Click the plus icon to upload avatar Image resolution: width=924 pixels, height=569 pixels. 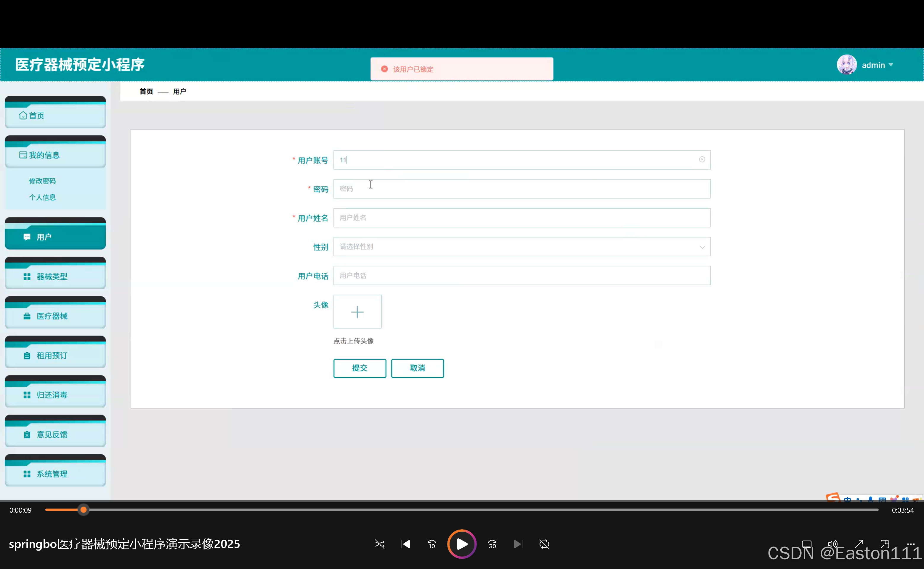pos(357,311)
